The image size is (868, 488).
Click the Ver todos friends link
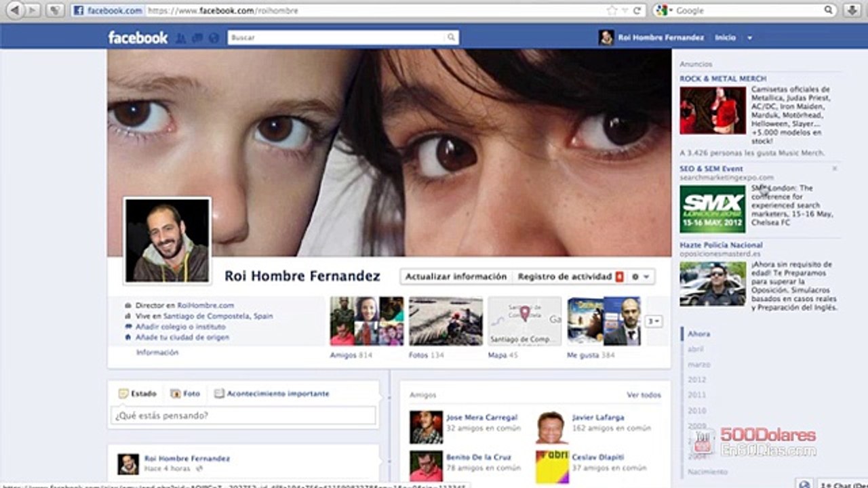[x=644, y=395]
